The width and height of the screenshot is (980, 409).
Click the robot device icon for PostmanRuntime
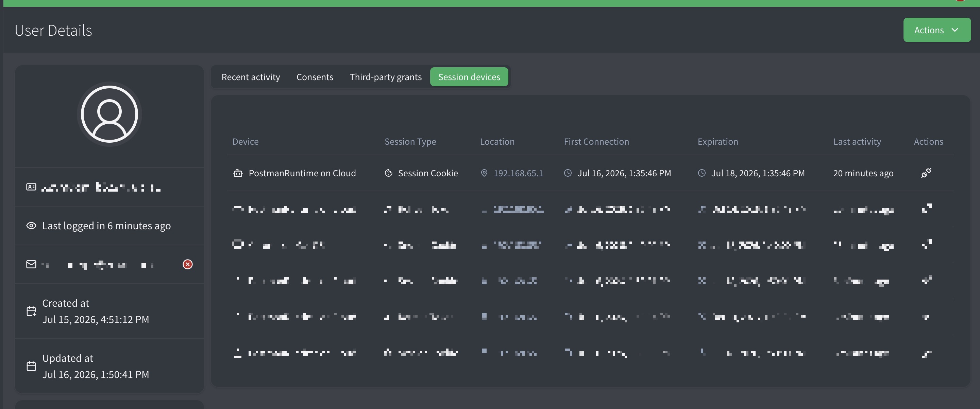click(238, 173)
